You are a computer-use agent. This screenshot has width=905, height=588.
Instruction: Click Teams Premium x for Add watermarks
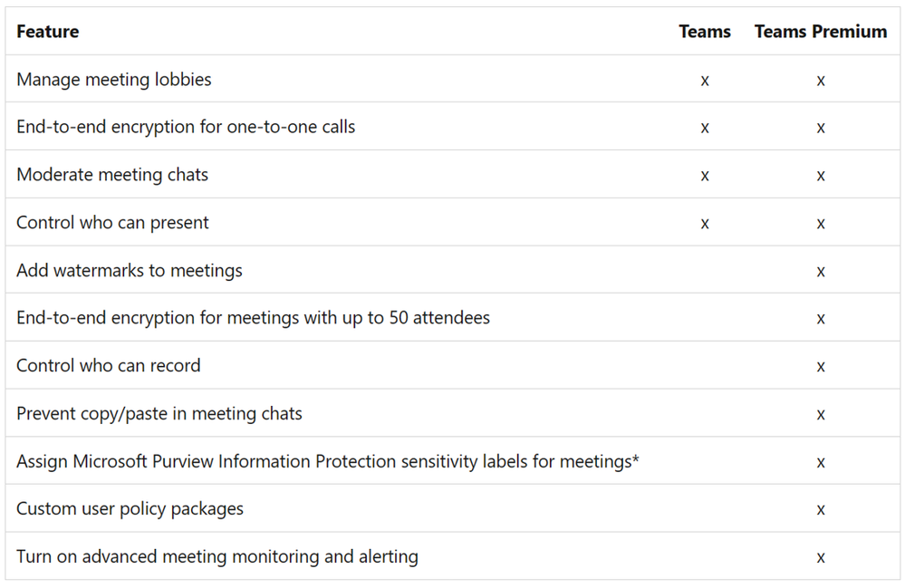tap(821, 272)
